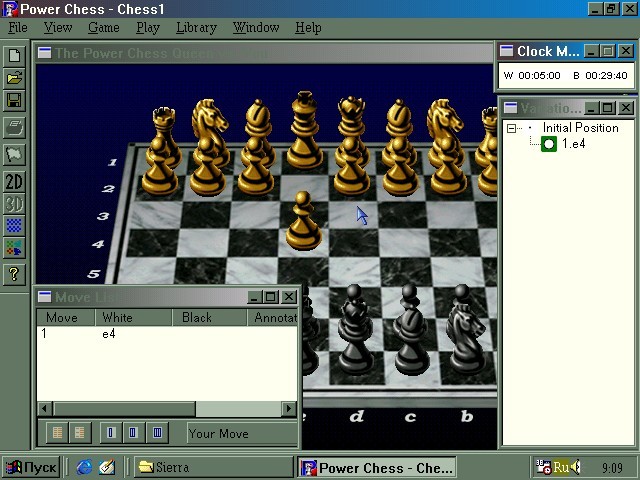This screenshot has height=480, width=640.
Task: Click the white queen piece
Action: pyautogui.click(x=352, y=118)
